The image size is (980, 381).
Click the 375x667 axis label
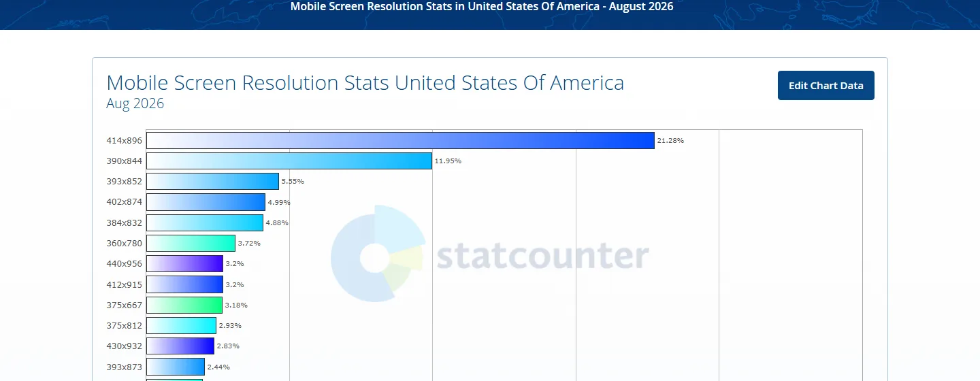125,305
